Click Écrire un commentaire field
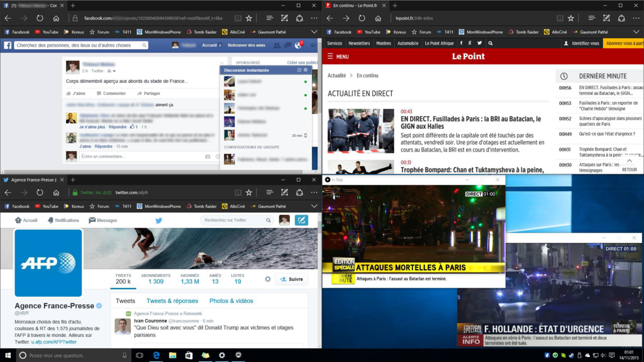The image size is (644, 362). 150,156
